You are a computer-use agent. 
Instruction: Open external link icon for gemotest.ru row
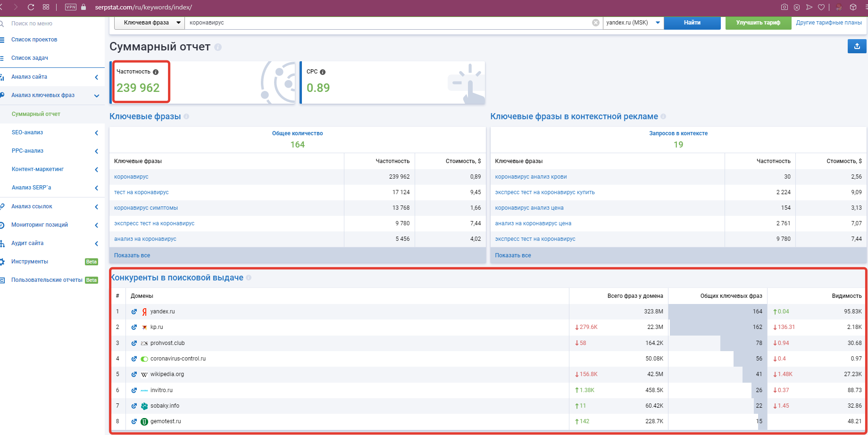pyautogui.click(x=134, y=421)
